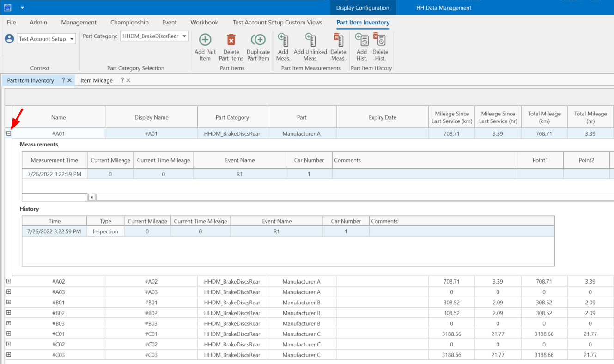This screenshot has height=364, width=614.
Task: Collapse the expanded #A01 row
Action: tap(9, 133)
